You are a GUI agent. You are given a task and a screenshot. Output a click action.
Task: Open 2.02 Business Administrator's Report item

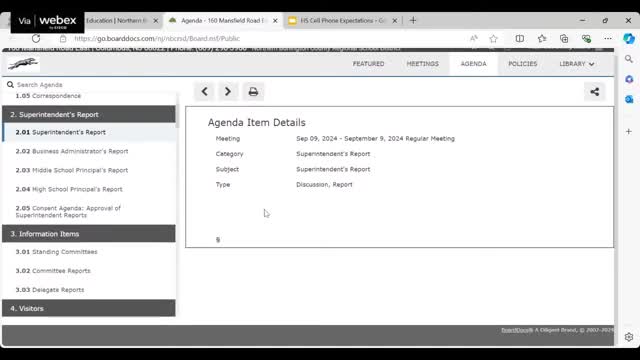72,151
